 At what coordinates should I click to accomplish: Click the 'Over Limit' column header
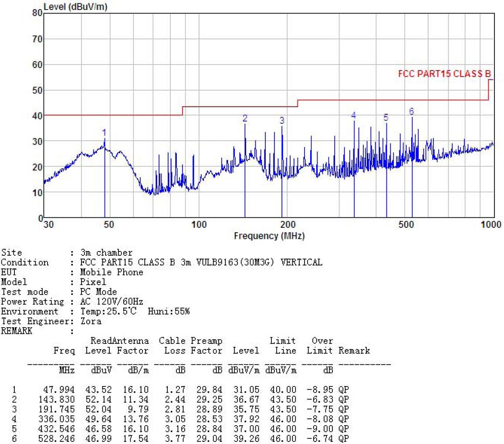[x=319, y=346]
